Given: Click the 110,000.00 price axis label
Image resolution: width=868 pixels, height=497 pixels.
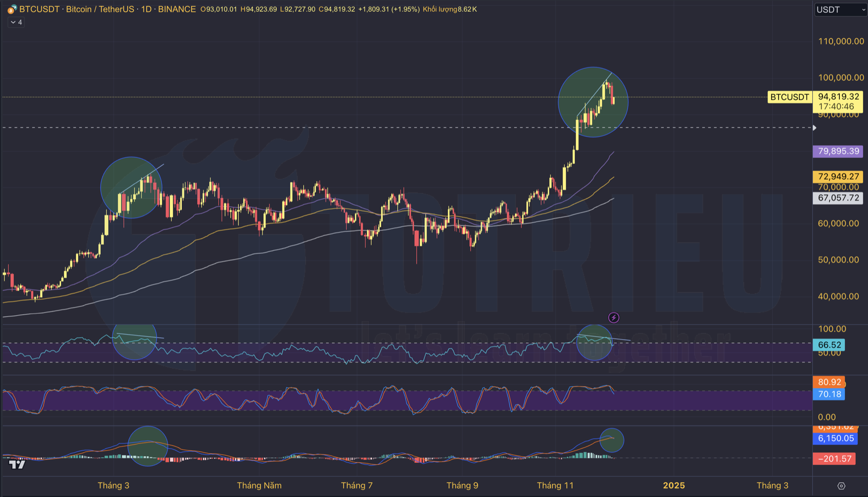Looking at the screenshot, I should tap(841, 41).
